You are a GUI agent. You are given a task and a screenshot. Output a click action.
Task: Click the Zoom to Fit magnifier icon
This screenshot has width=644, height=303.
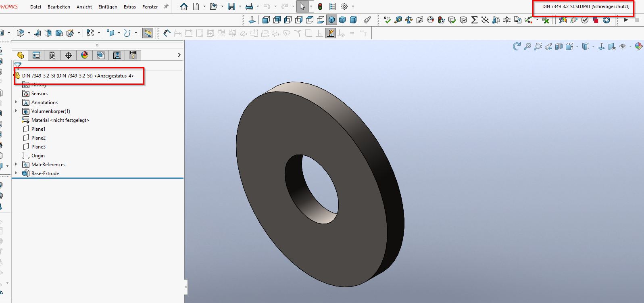(527, 47)
